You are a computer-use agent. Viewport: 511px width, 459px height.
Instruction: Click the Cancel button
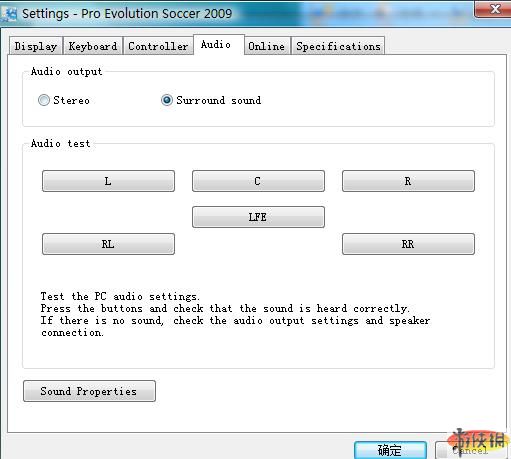pyautogui.click(x=471, y=450)
